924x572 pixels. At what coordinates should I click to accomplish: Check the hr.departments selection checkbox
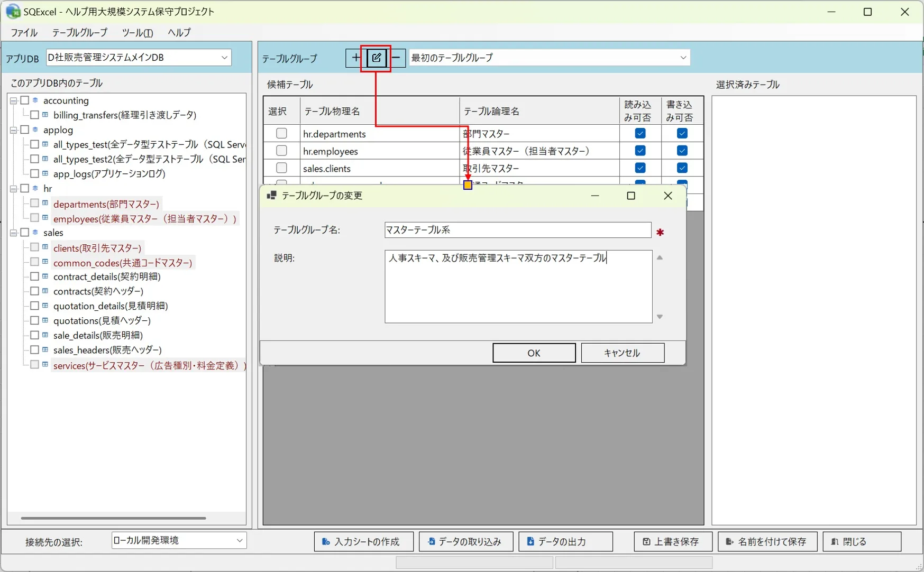click(x=281, y=133)
